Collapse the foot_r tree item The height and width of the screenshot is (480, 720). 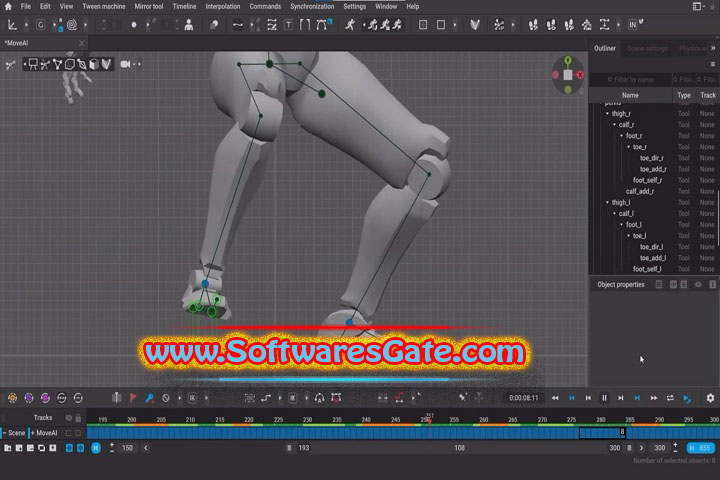tap(621, 136)
